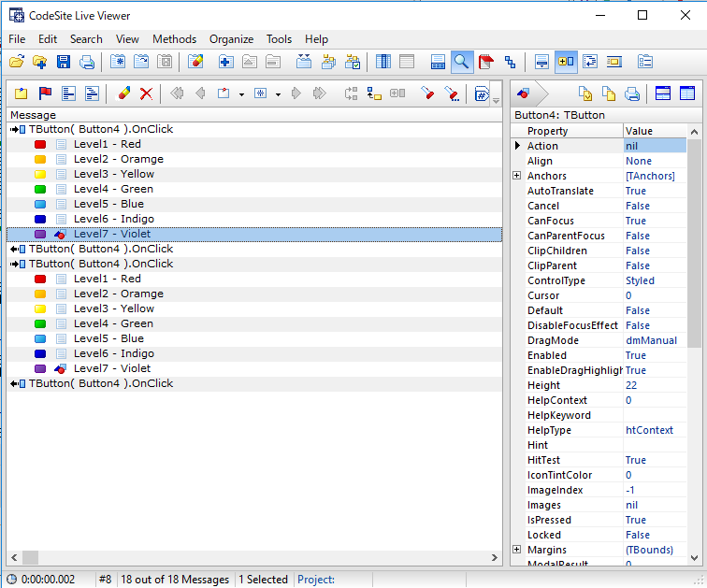Open the Organize menu

pos(231,39)
